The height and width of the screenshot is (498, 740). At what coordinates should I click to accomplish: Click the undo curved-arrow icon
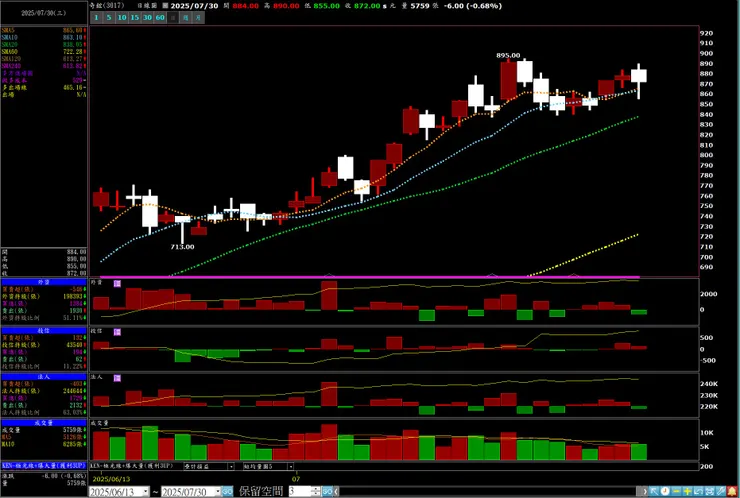coord(699,491)
